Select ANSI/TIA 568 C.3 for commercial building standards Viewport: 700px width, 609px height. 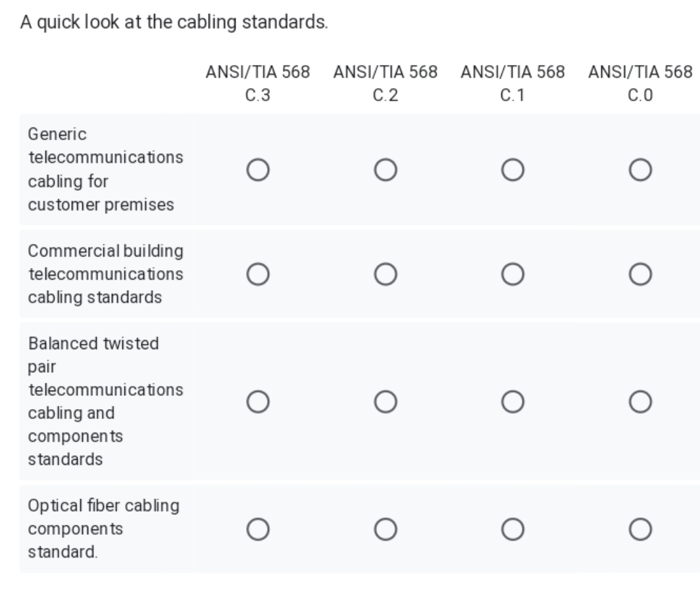click(257, 274)
